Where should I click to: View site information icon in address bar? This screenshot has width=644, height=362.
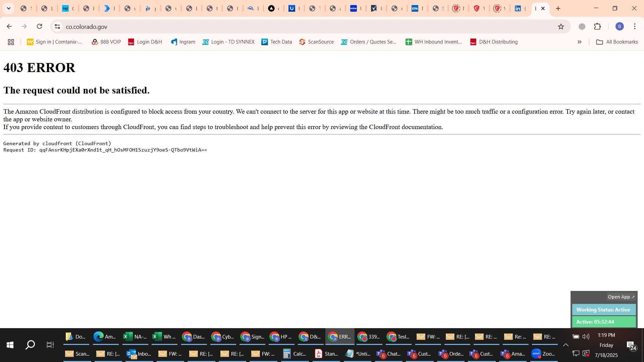[57, 26]
